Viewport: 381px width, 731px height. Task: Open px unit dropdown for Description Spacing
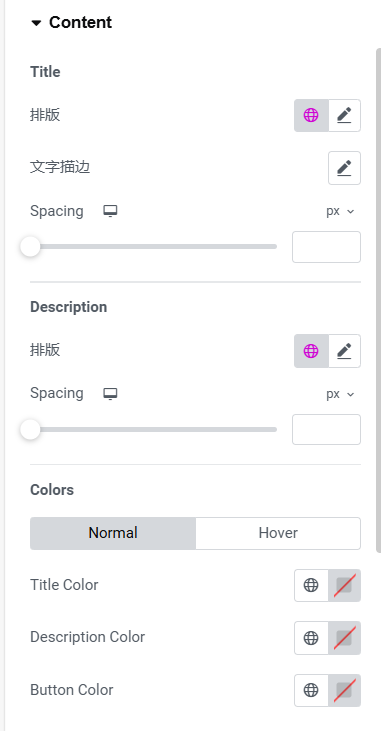[340, 394]
